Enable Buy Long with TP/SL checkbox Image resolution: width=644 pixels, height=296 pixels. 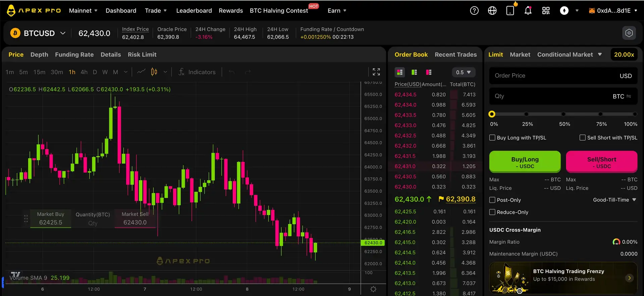492,138
